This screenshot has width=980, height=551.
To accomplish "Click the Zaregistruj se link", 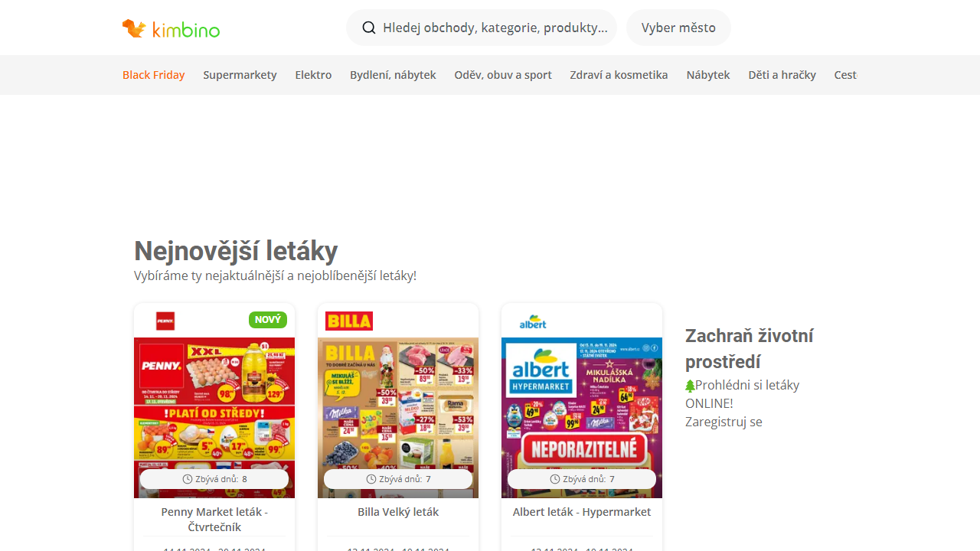I will pos(724,422).
